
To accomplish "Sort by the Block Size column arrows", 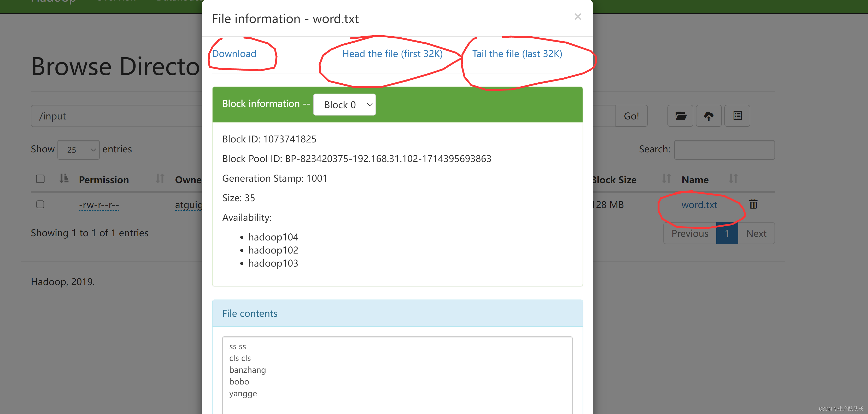I will (x=666, y=178).
